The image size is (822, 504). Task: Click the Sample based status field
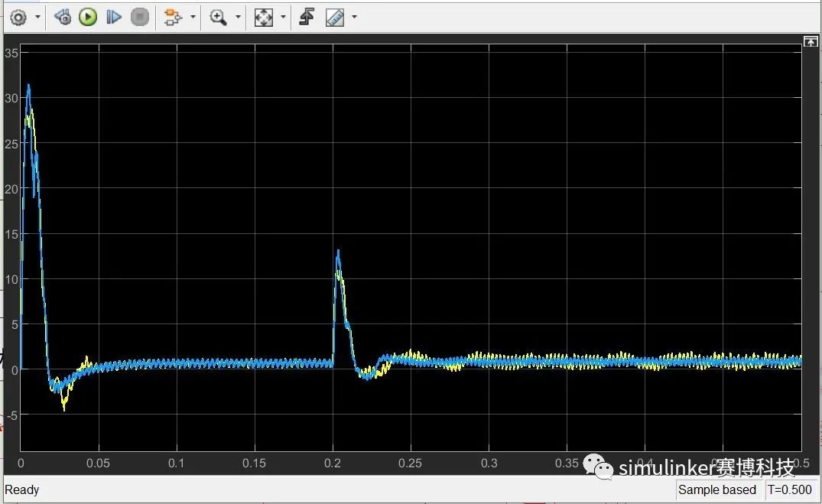click(x=717, y=489)
